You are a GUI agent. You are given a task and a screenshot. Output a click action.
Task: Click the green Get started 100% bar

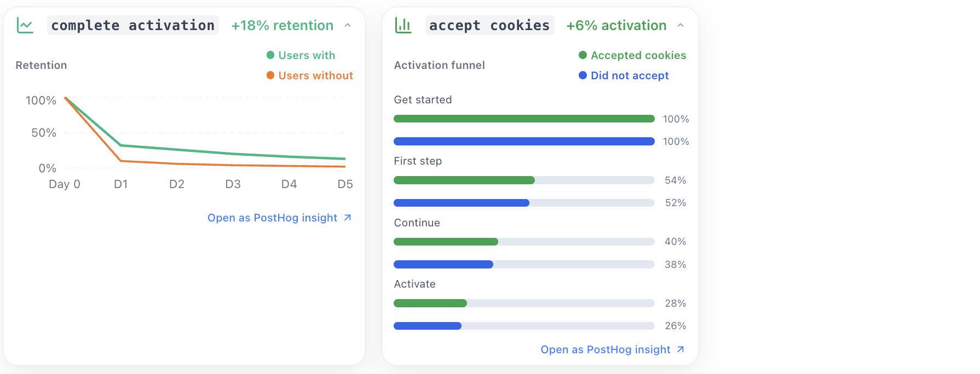524,119
